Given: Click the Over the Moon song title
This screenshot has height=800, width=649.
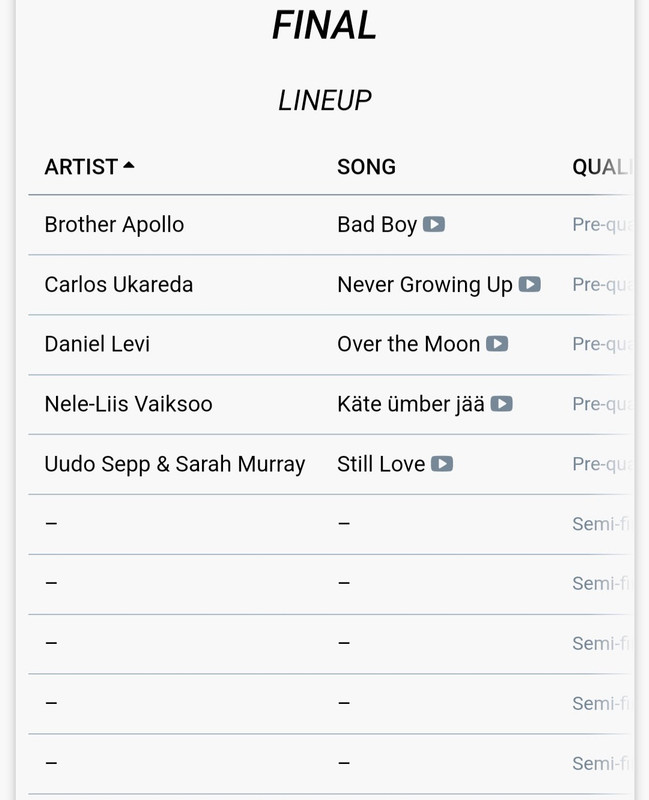Looking at the screenshot, I should (409, 344).
